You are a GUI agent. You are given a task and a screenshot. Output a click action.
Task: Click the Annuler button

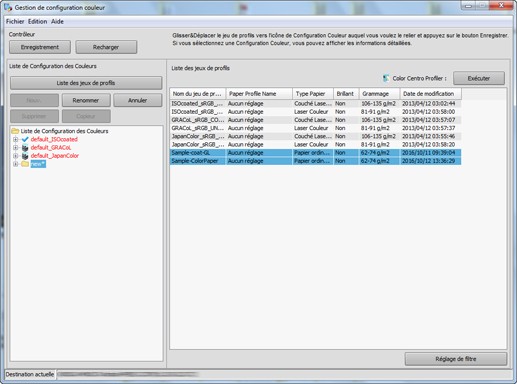tap(138, 100)
